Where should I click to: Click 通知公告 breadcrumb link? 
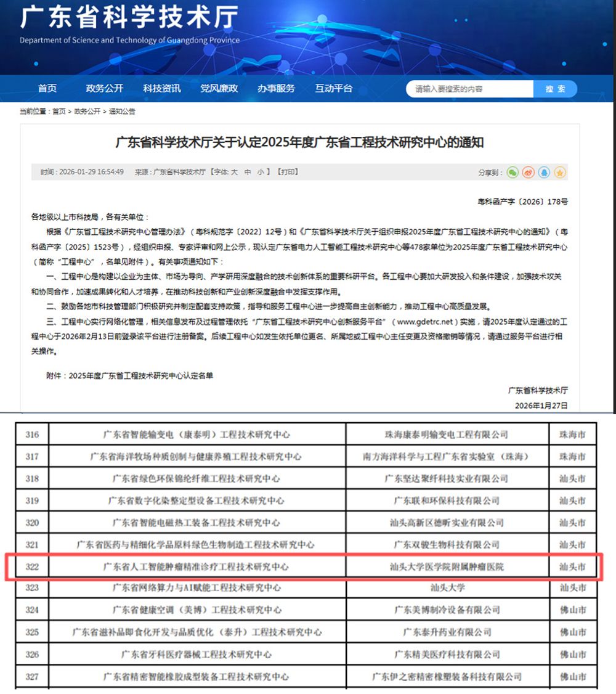pyautogui.click(x=122, y=112)
